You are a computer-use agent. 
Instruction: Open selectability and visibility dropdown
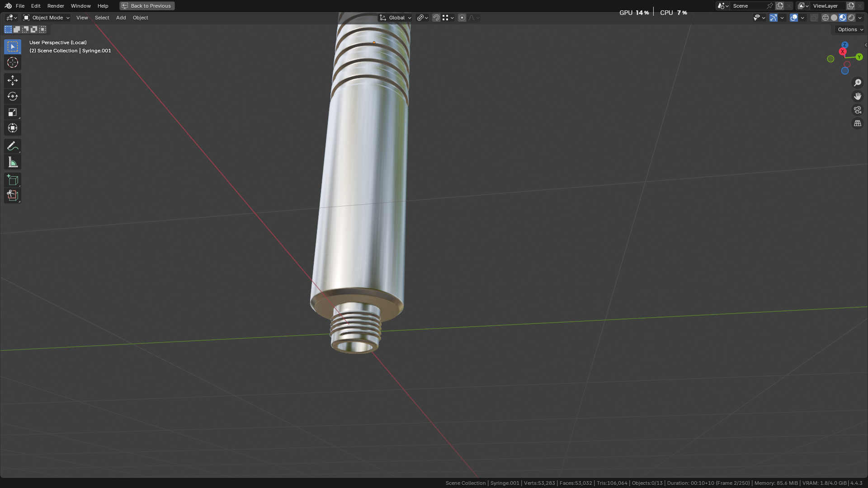point(759,18)
